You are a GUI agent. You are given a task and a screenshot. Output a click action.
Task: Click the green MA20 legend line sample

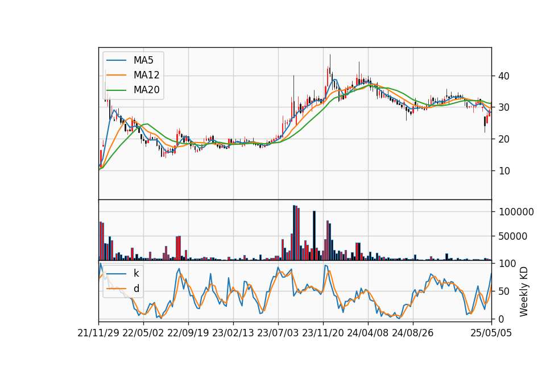tap(116, 90)
